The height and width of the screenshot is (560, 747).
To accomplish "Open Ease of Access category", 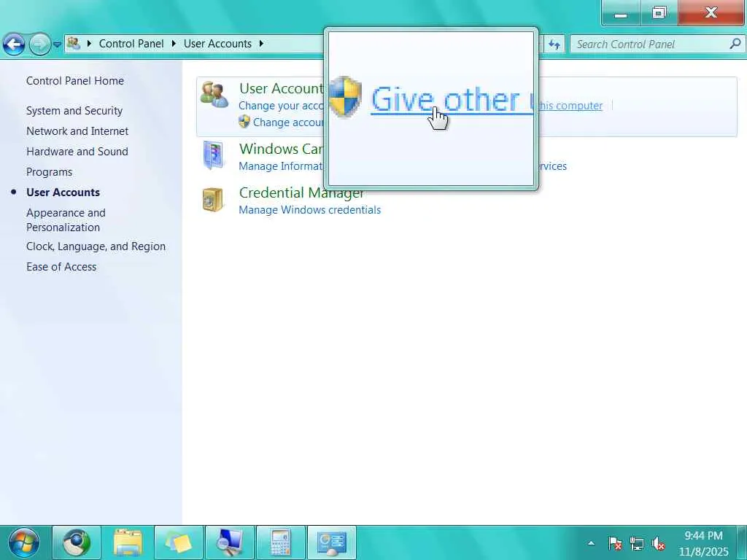I will 61,267.
